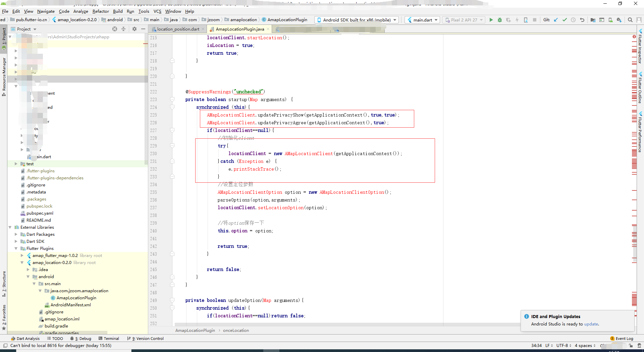Click the UTF-8 encoding selector in status bar
The width and height of the screenshot is (644, 352).
pos(564,346)
